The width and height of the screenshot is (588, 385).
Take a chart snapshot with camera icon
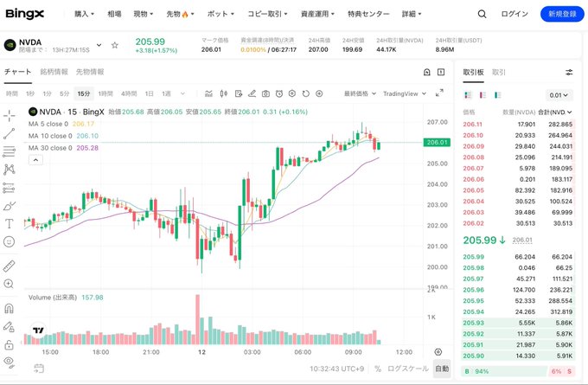(265, 93)
